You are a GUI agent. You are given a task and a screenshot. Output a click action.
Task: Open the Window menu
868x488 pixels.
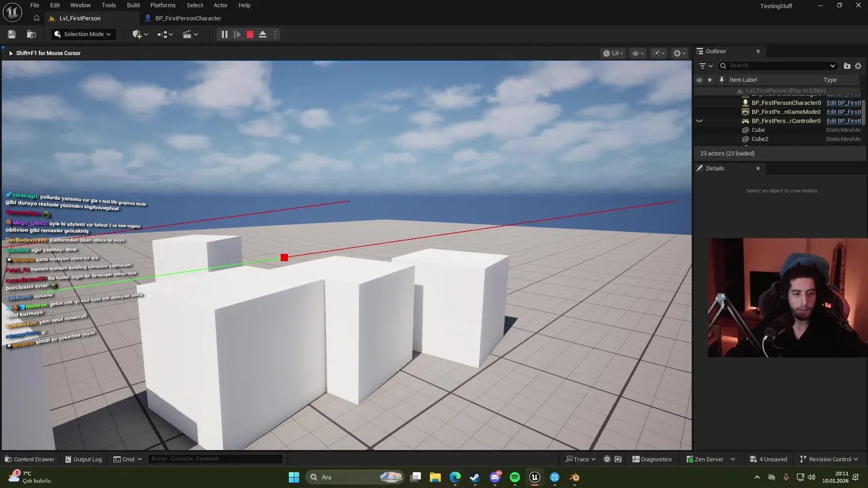point(80,5)
